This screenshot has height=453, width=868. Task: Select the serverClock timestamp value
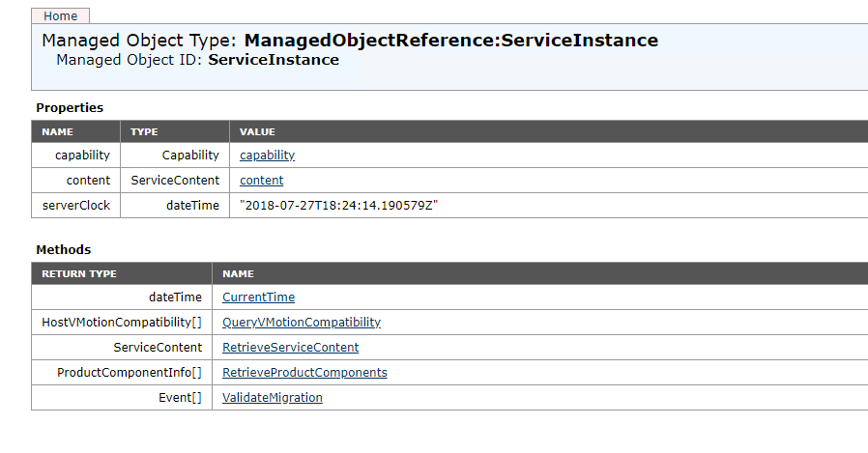[338, 205]
